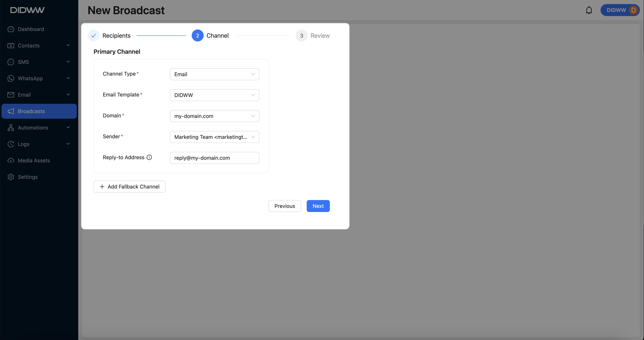Screen dimensions: 644x340
Task: Click the Settings gear icon in sidebar
Action: click(x=11, y=177)
